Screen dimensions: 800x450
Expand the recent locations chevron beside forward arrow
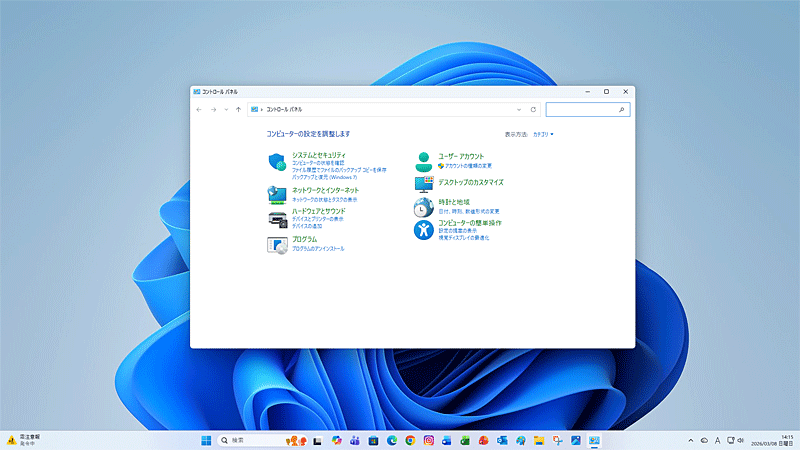tap(226, 109)
